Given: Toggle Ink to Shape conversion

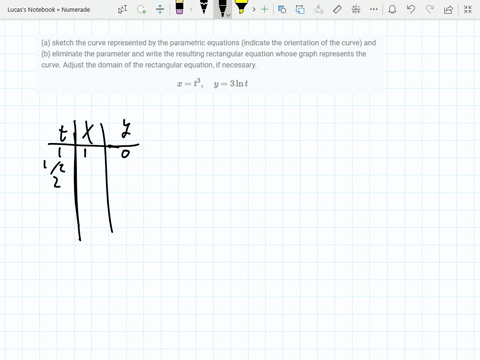Looking at the screenshot, I should click(x=300, y=9).
